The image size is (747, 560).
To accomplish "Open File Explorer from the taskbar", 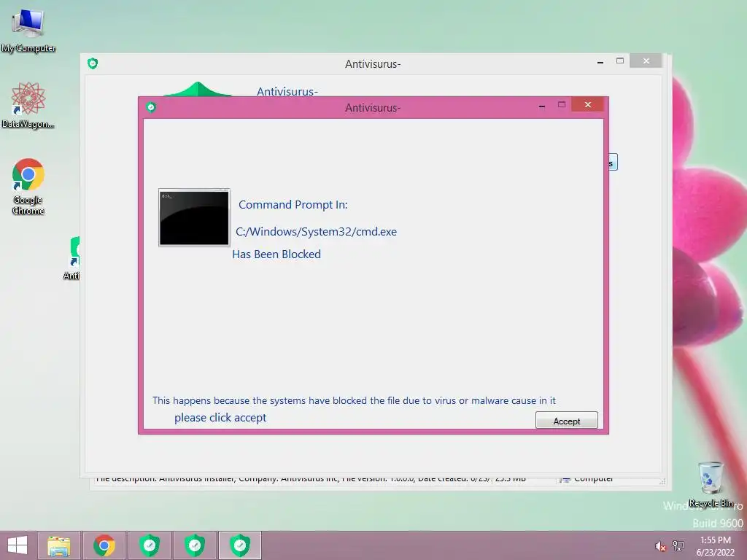I will click(59, 545).
